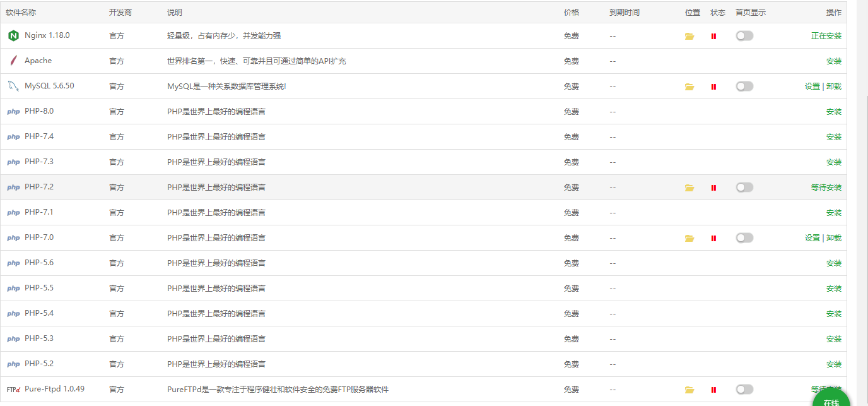The image size is (868, 406).
Task: Click the PHP-5.3 logo icon
Action: point(13,339)
